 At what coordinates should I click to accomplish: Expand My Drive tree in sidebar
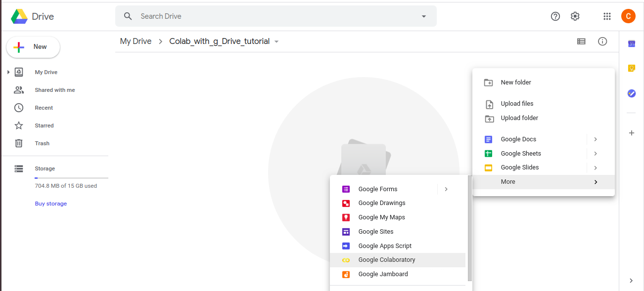(8, 73)
